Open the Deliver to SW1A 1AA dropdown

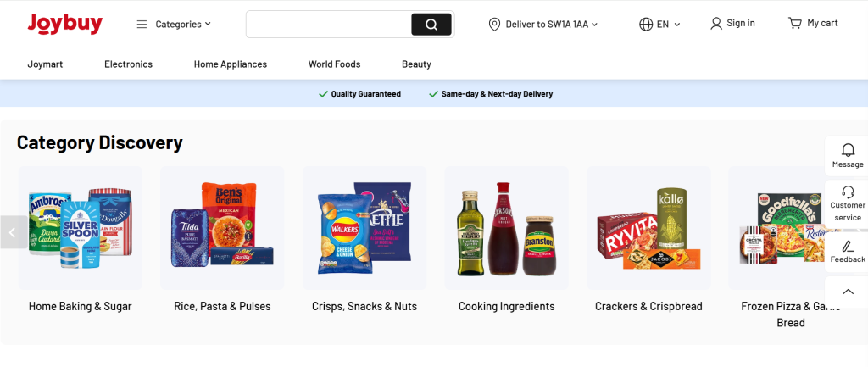click(543, 24)
